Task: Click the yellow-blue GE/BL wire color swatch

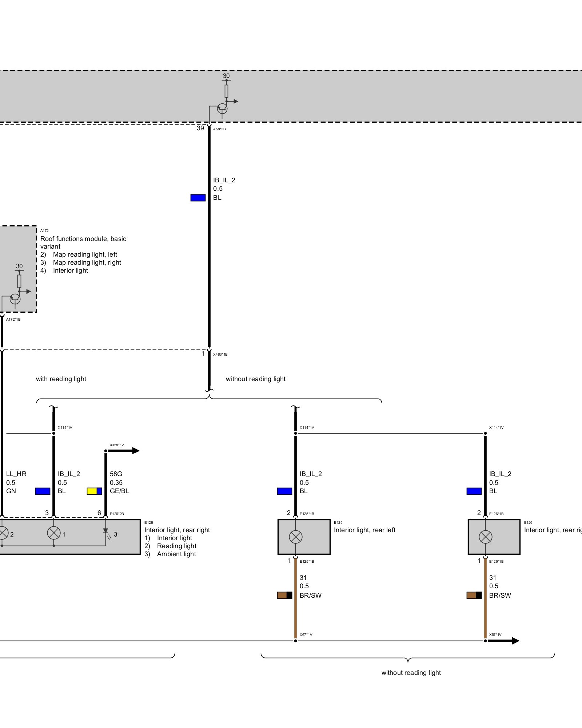Action: click(x=94, y=491)
